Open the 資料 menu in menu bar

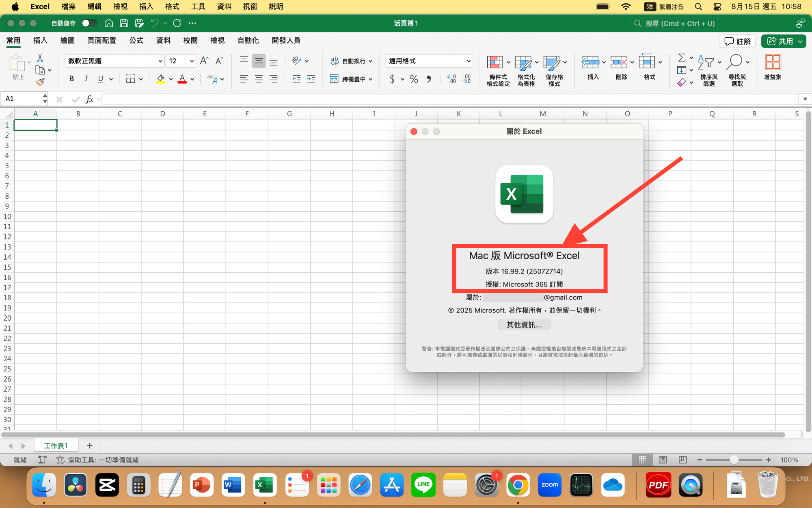224,7
